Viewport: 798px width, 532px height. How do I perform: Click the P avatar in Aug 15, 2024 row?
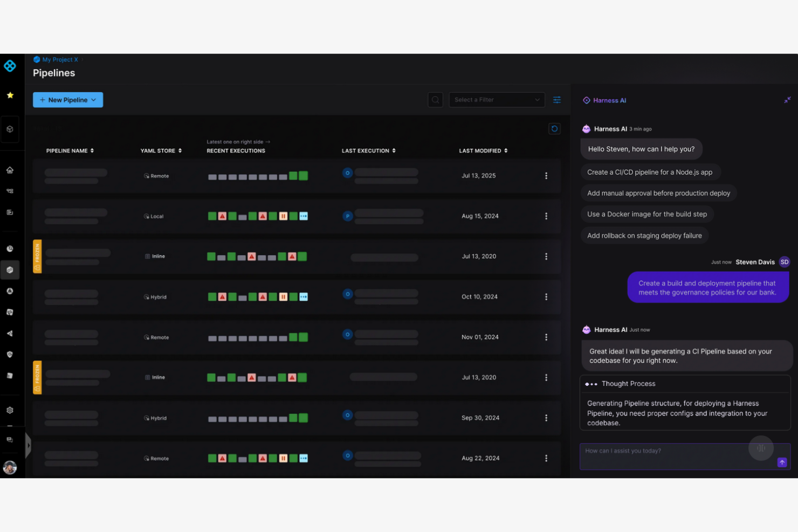click(347, 216)
